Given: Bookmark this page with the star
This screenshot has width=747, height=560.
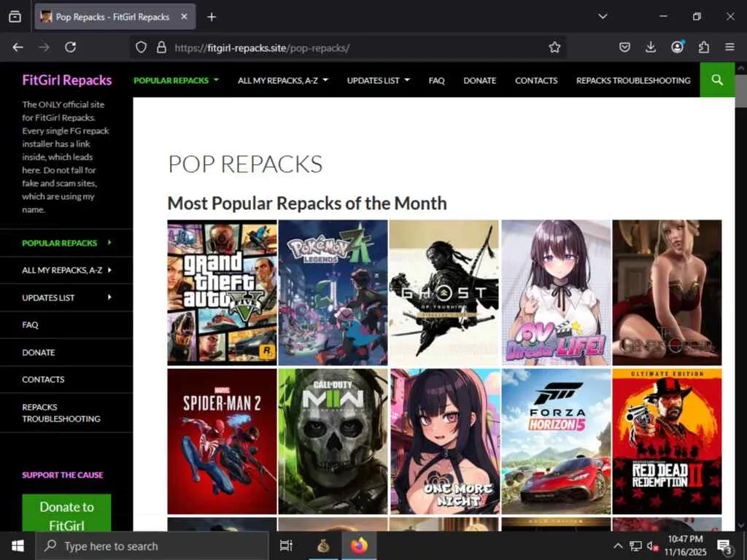Looking at the screenshot, I should coord(554,47).
